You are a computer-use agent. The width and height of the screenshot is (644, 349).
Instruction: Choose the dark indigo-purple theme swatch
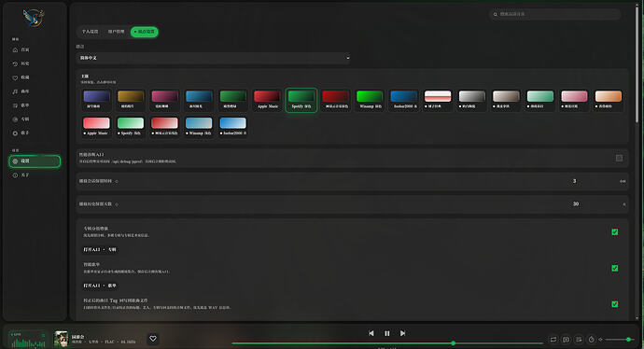click(96, 100)
